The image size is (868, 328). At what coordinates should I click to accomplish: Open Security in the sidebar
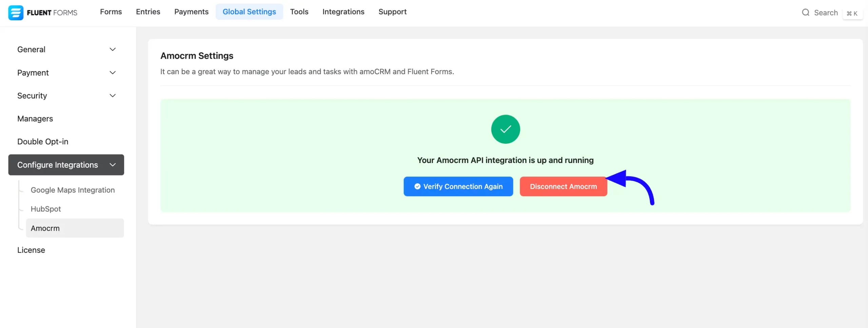pos(66,96)
